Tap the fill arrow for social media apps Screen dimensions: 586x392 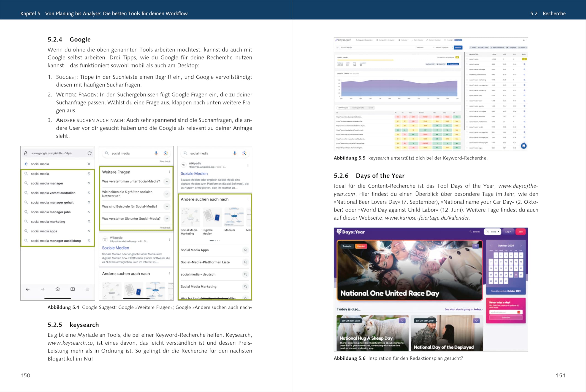(x=89, y=231)
